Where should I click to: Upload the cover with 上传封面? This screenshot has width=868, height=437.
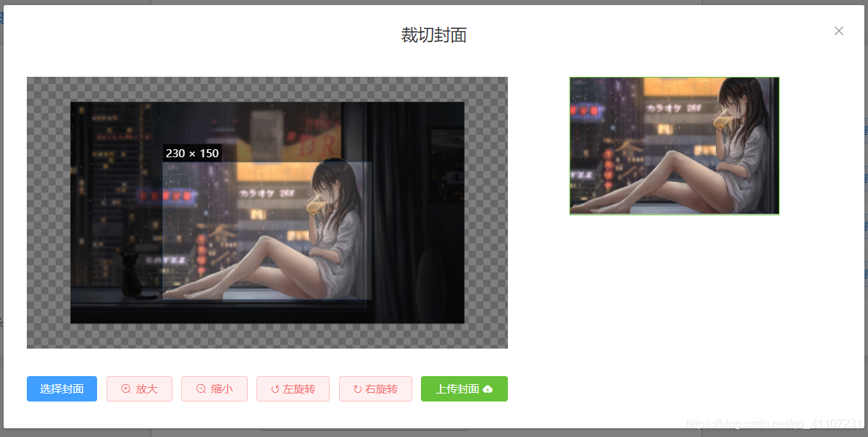[x=464, y=389]
